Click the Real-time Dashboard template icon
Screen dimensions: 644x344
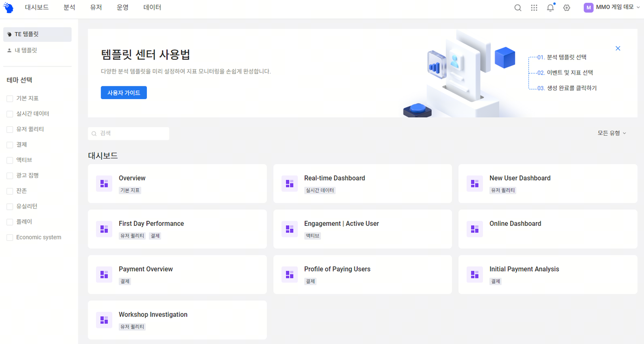click(289, 184)
